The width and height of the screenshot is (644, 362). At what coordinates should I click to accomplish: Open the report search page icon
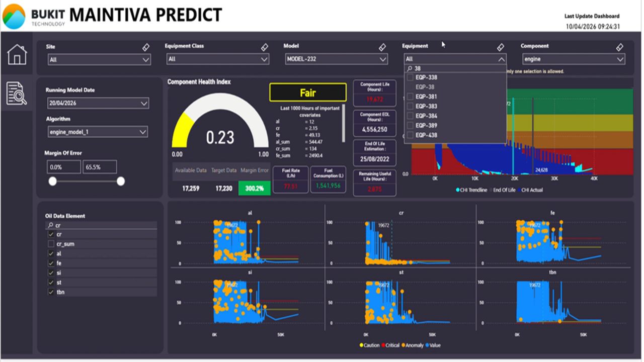(x=17, y=94)
